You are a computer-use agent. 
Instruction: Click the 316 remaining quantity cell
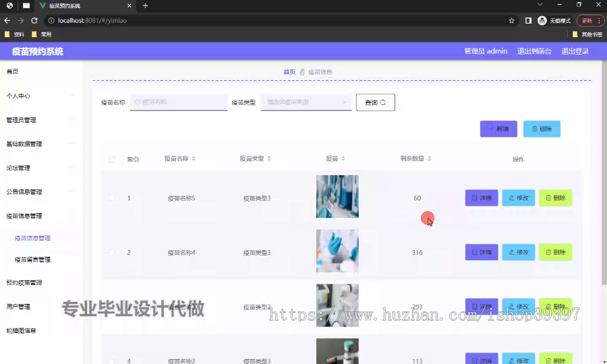417,252
